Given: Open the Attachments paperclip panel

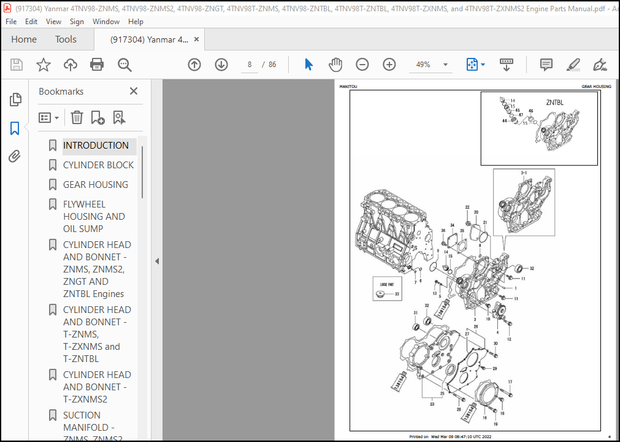Looking at the screenshot, I should (x=15, y=157).
